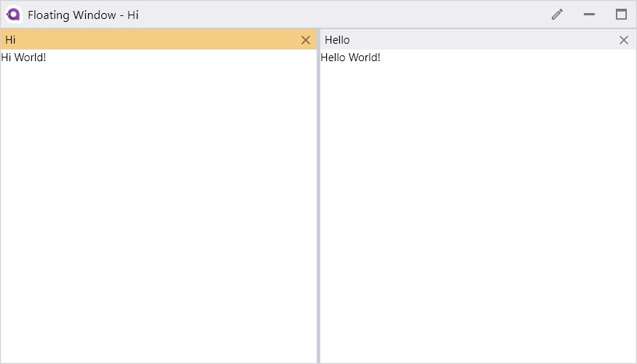Close the Hi pane

[x=306, y=40]
